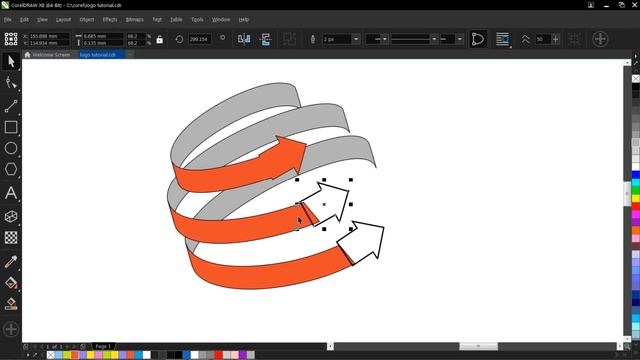Mirror the object horizontally
Image resolution: width=640 pixels, height=360 pixels.
(x=244, y=39)
